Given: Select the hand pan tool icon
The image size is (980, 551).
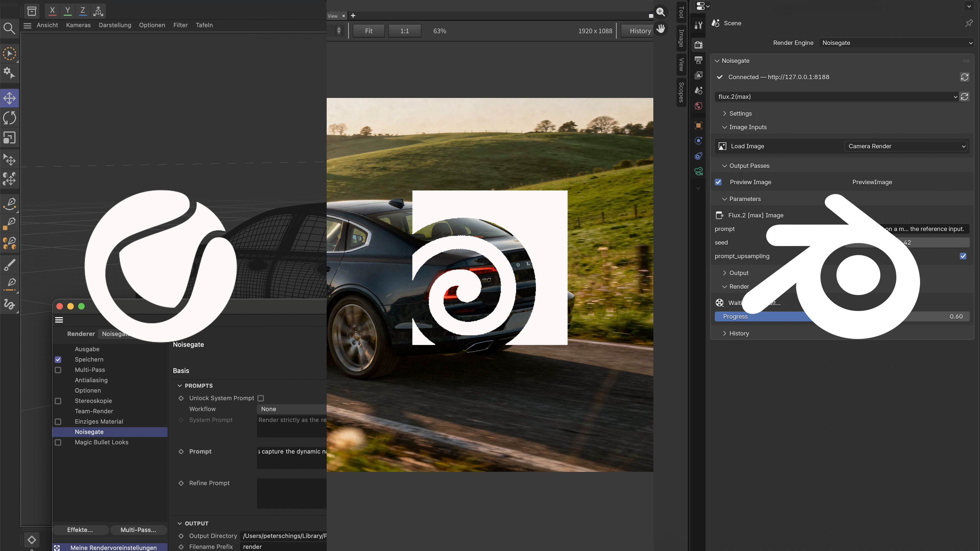Looking at the screenshot, I should (x=661, y=29).
